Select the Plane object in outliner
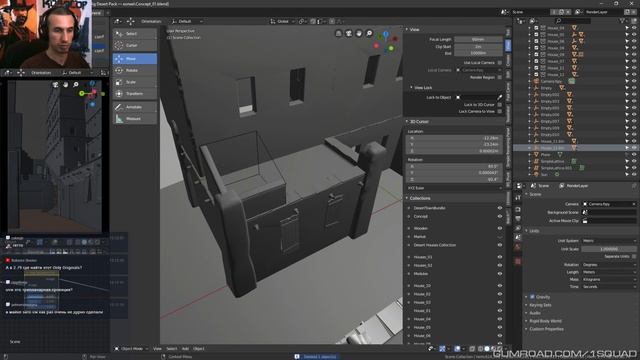This screenshot has width=640, height=360. (545, 155)
